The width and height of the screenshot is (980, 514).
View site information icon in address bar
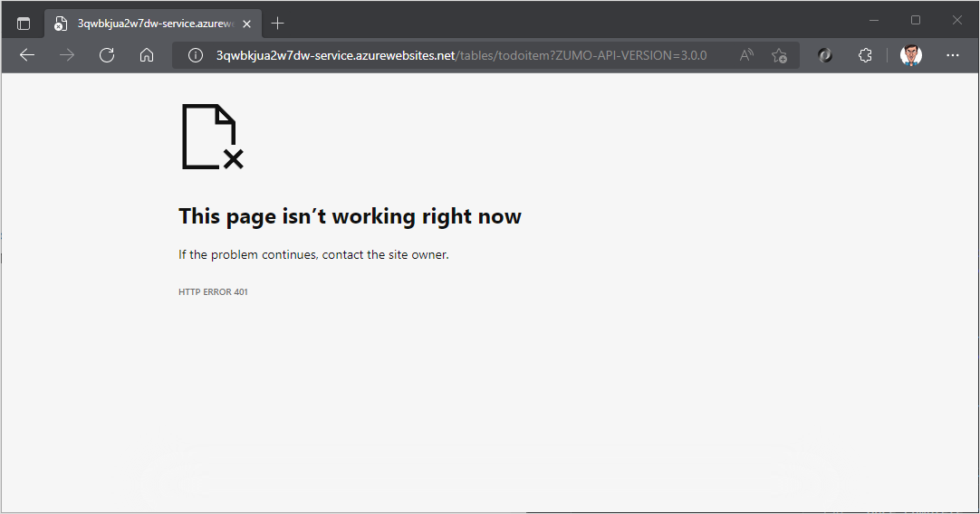[196, 55]
